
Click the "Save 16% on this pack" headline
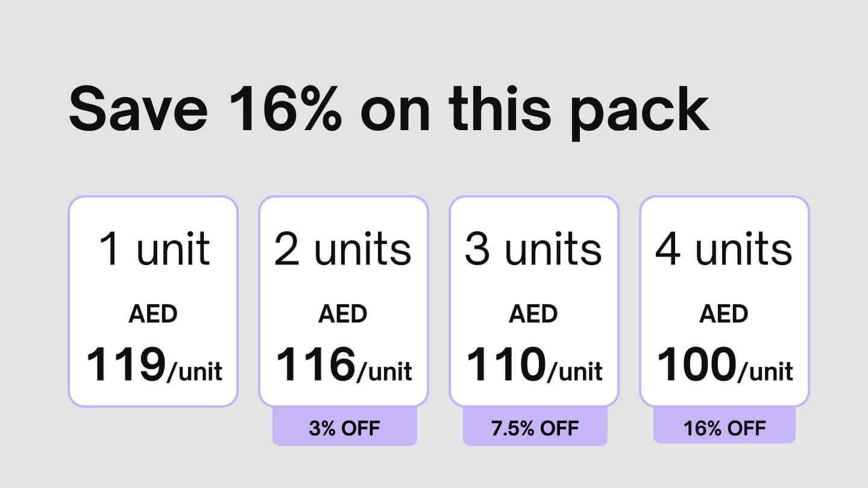point(389,109)
